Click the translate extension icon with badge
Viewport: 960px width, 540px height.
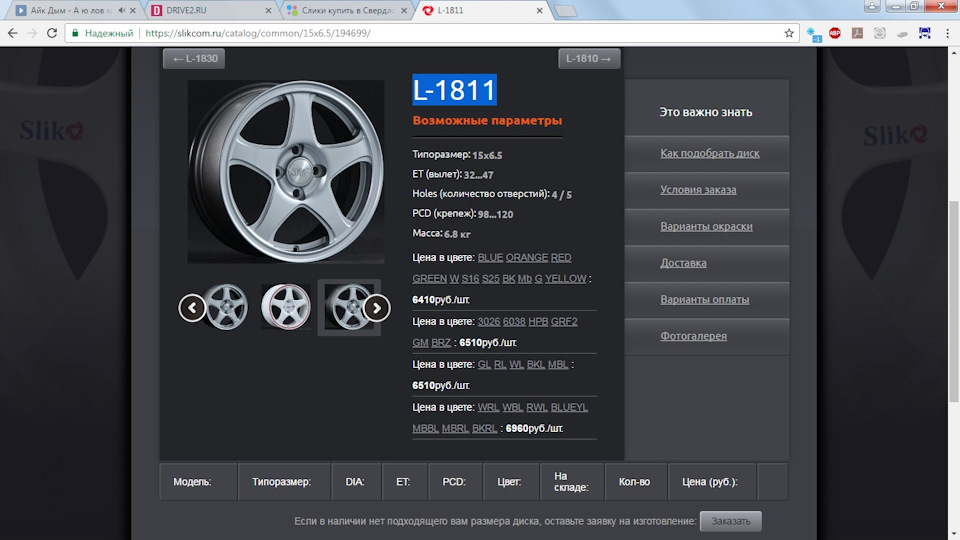point(813,34)
